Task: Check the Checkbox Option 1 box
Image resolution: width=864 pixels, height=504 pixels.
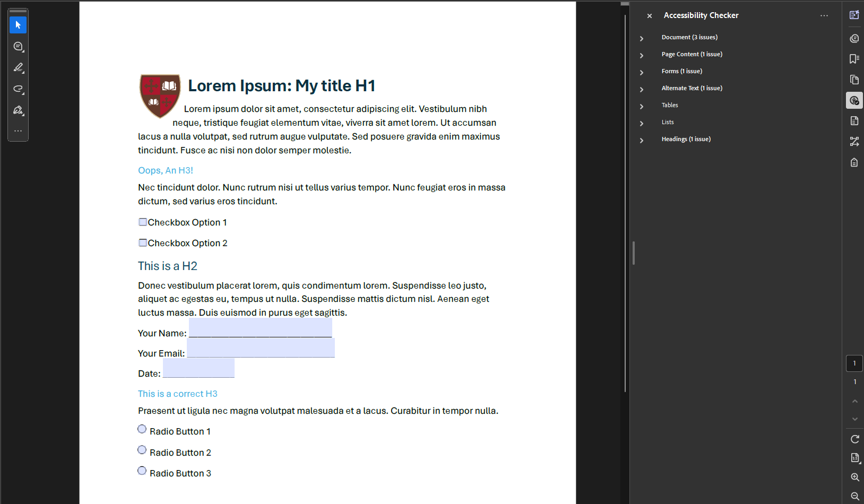Action: click(x=143, y=222)
